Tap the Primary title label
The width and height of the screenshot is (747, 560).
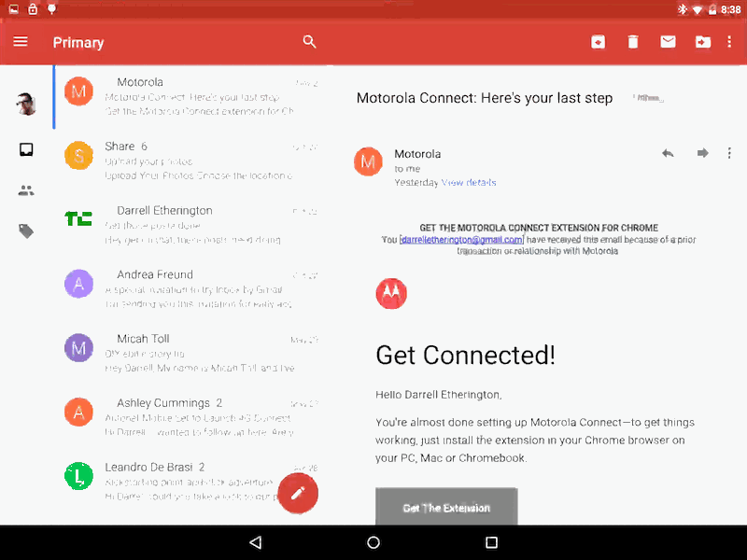coord(78,43)
